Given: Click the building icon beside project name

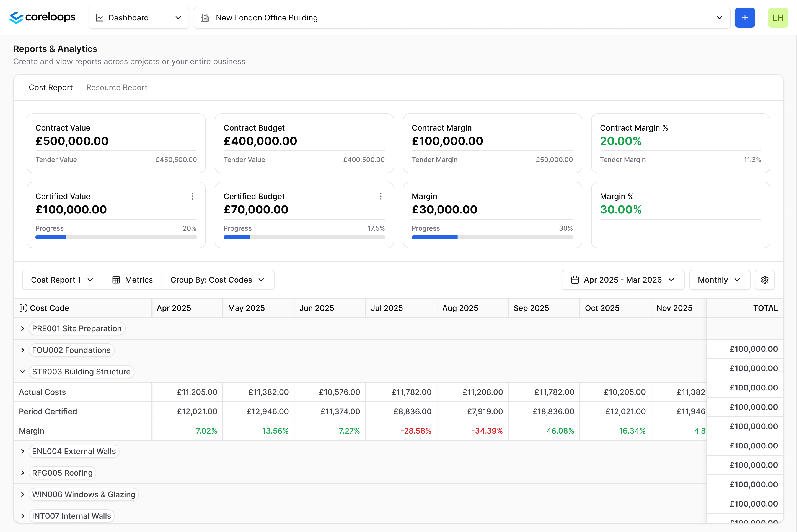Looking at the screenshot, I should (x=205, y=18).
